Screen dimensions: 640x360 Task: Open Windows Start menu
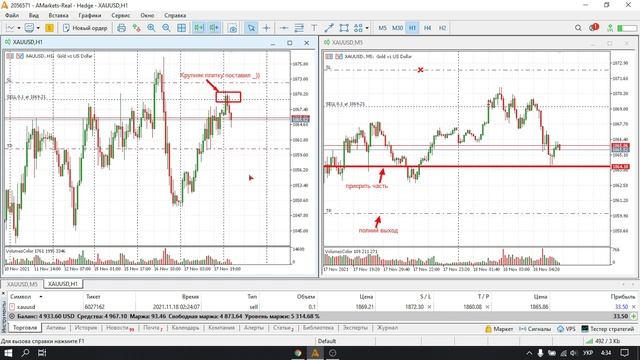pos(8,353)
